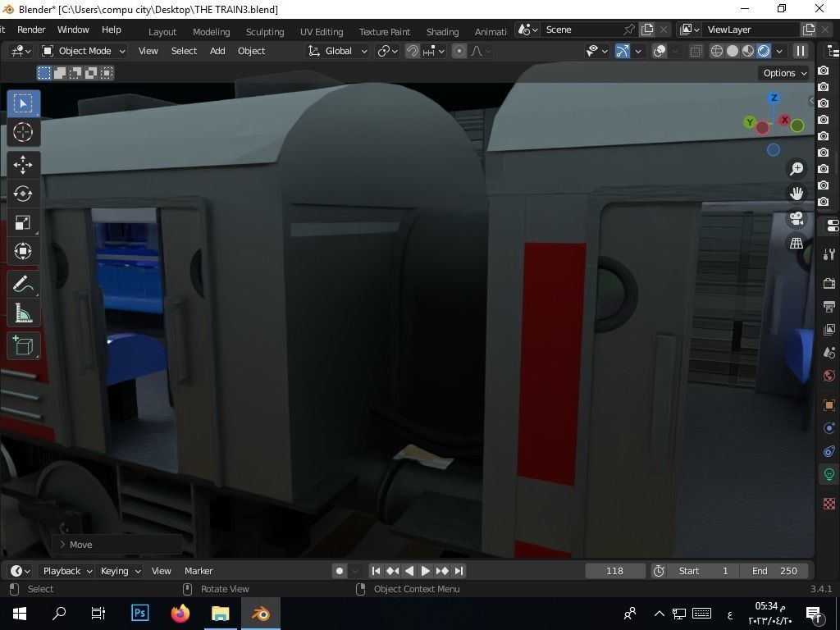
Task: Set selection mode to Subtract
Action: click(75, 73)
